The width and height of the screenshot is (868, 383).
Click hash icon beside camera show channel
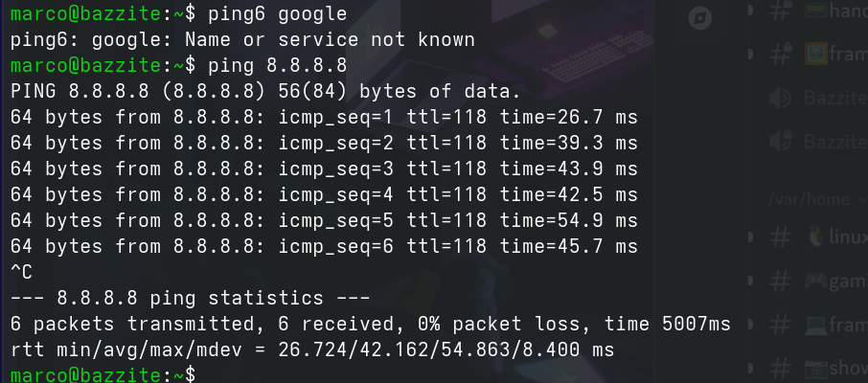coord(781,367)
